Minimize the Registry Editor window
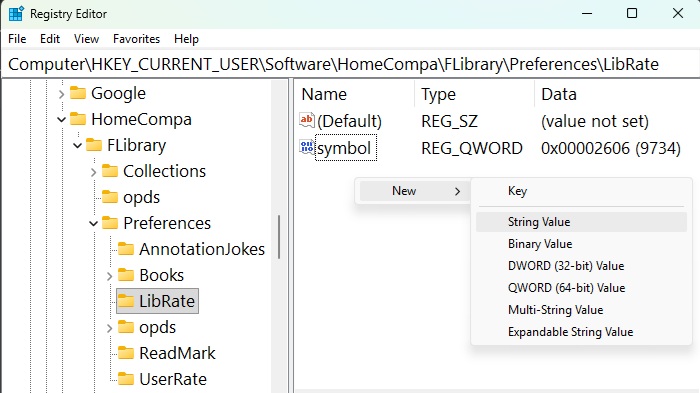The image size is (700, 393). click(x=587, y=13)
